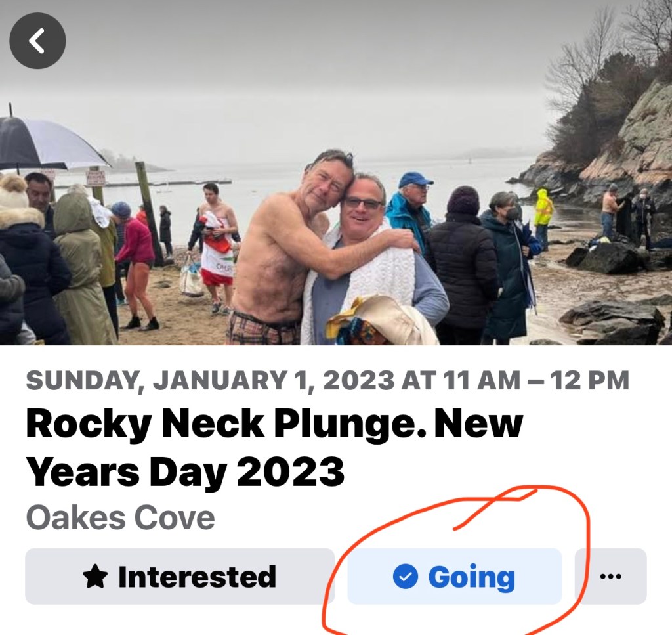This screenshot has height=635, width=672.
Task: Click the blue checkmark icon beside Going
Action: pos(405,577)
